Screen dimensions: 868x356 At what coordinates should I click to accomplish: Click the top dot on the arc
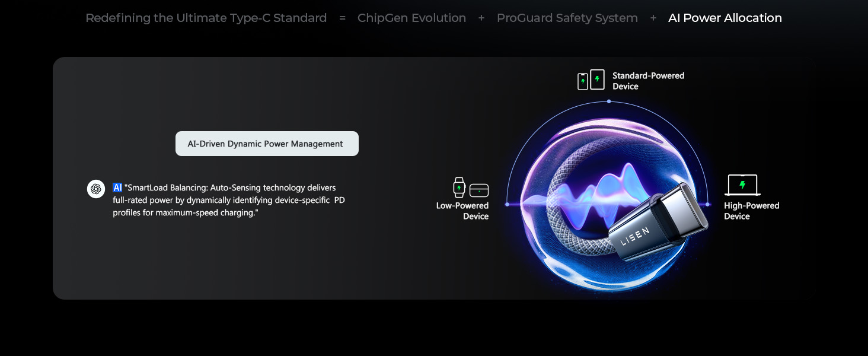pos(608,101)
